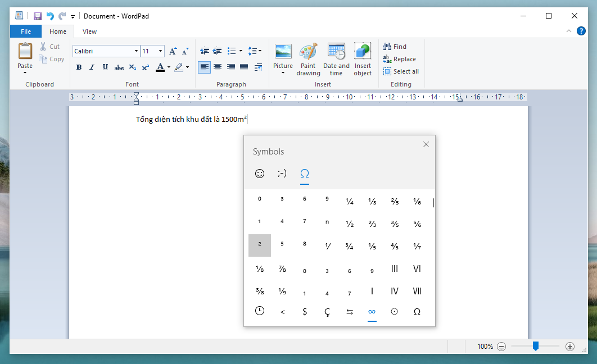
Task: Open Paint drawing from the Insert group
Action: click(x=308, y=52)
